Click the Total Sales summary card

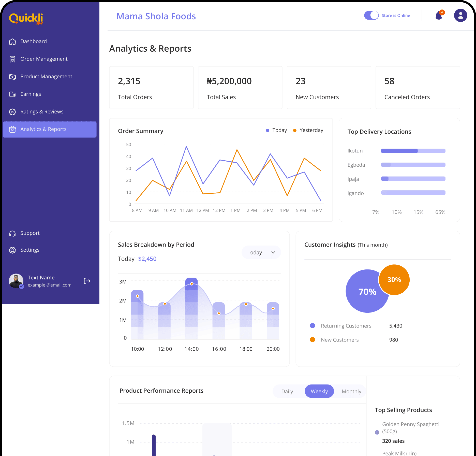point(240,88)
